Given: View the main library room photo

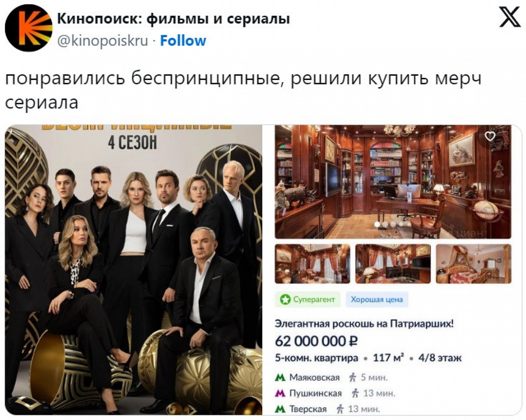Looking at the screenshot, I should click(x=393, y=182).
